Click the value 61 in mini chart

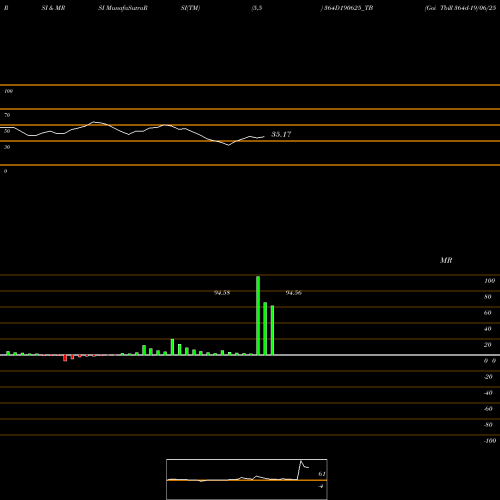[322, 474]
